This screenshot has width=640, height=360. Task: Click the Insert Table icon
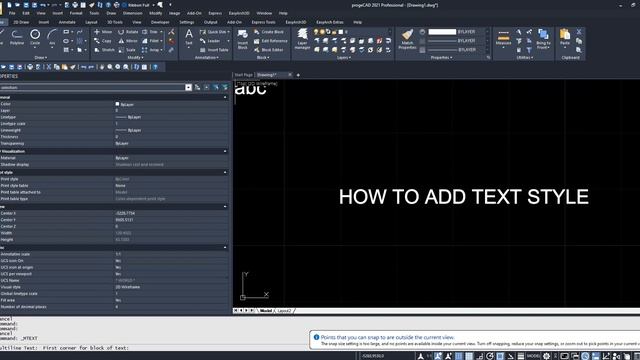[x=214, y=50]
